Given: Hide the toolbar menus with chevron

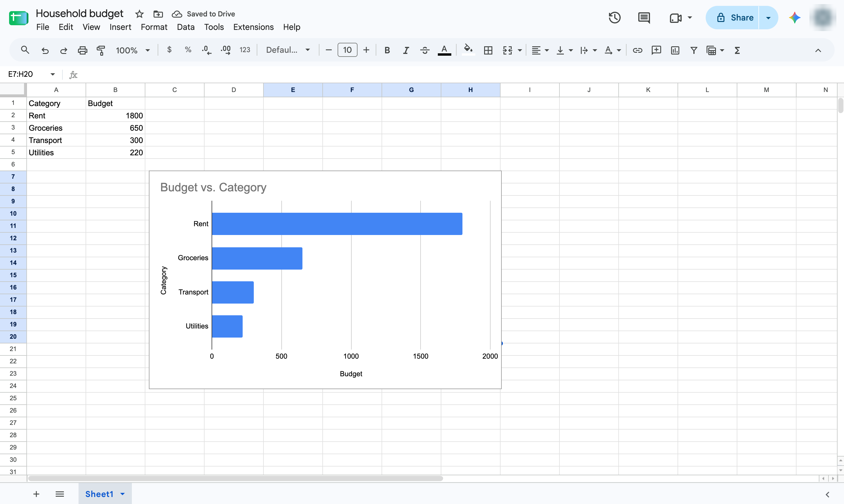Looking at the screenshot, I should (x=818, y=50).
